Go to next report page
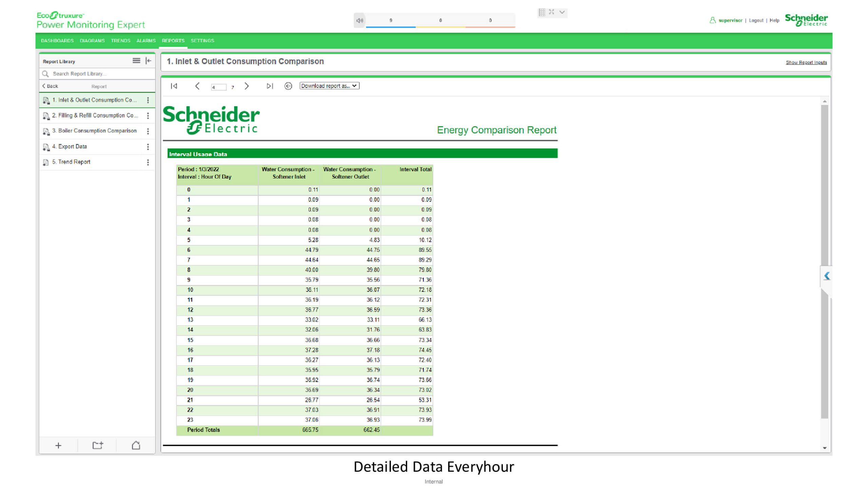The height and width of the screenshot is (488, 868). [246, 86]
